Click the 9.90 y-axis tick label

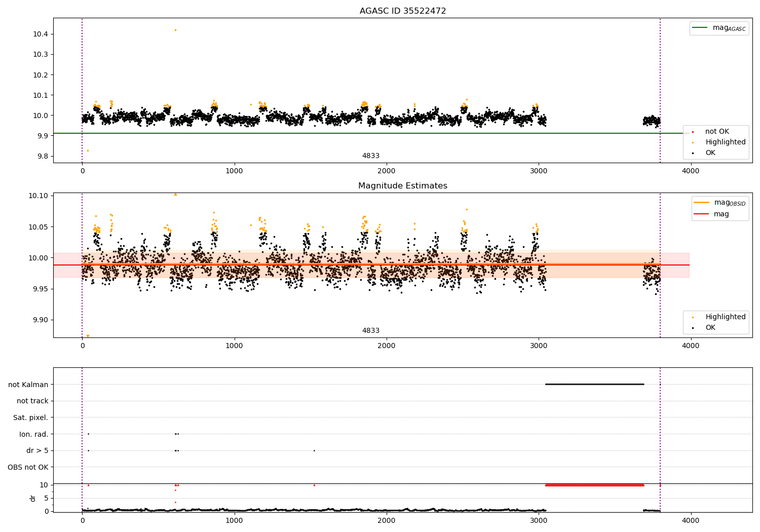pyautogui.click(x=41, y=320)
